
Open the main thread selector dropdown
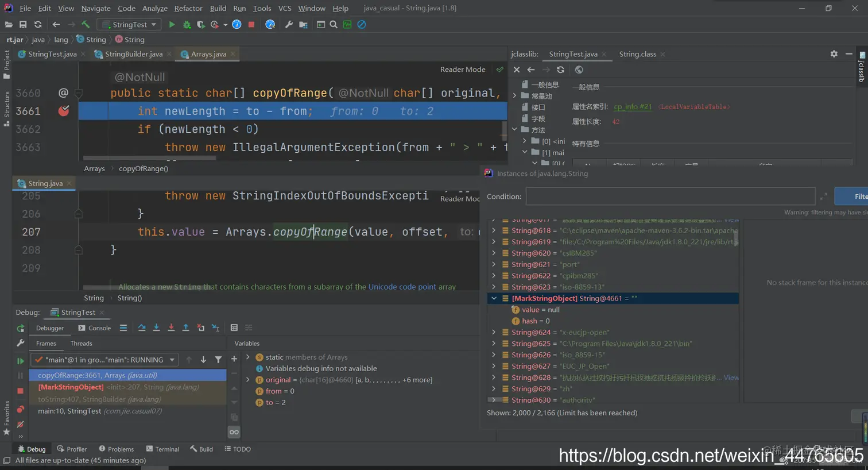click(x=104, y=360)
